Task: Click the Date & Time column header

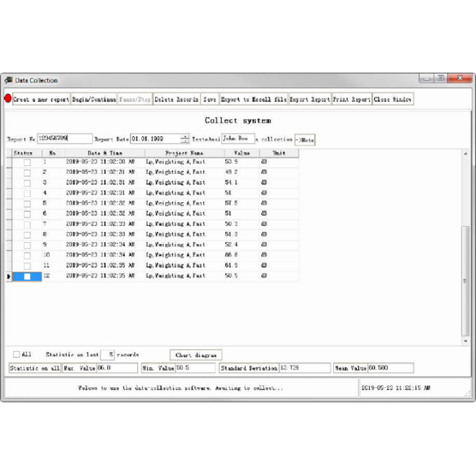Action: (x=104, y=153)
